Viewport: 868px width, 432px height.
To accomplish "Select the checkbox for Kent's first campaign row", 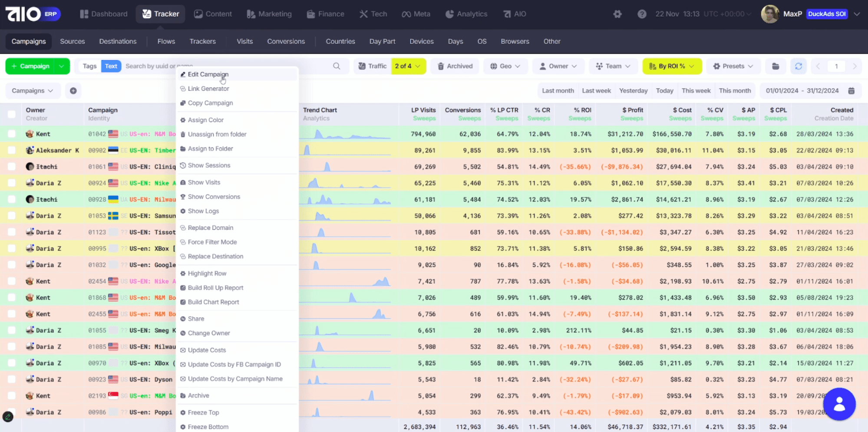I will point(12,134).
